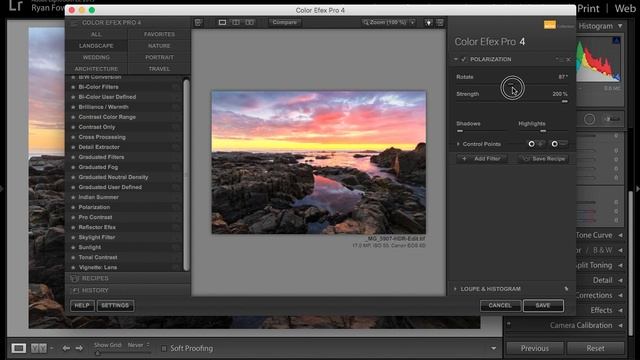
Task: Select the ARCHITECTURE category
Action: pos(96,69)
